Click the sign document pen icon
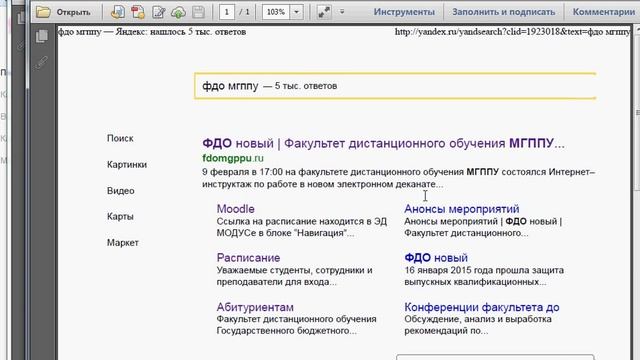 click(x=158, y=12)
